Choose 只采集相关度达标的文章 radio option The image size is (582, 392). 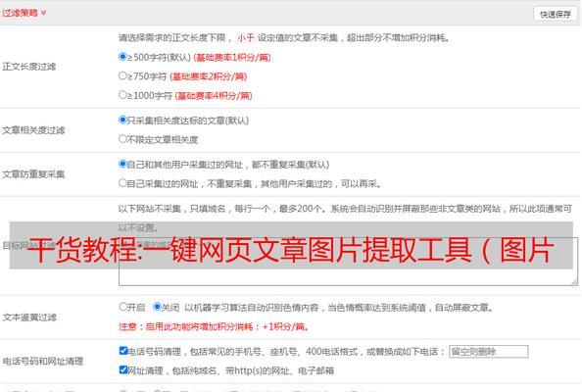point(122,120)
